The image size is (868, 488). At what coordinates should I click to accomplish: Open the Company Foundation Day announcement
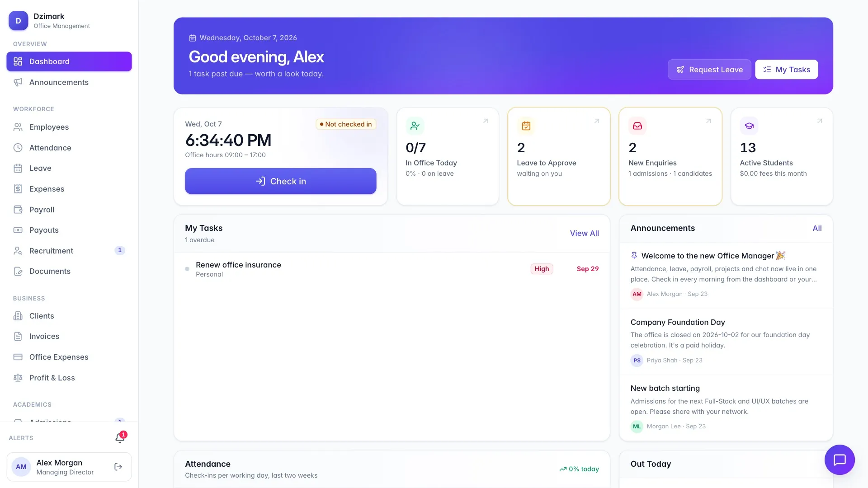coord(726,342)
